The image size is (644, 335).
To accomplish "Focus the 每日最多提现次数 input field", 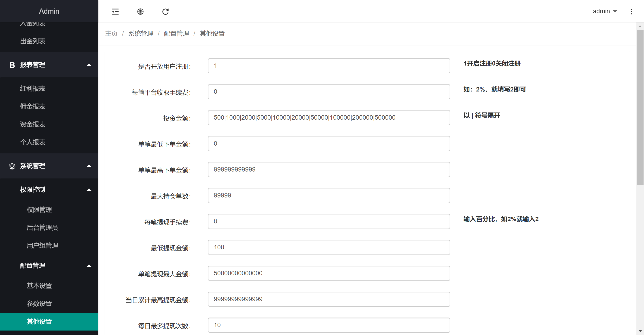I will point(329,325).
